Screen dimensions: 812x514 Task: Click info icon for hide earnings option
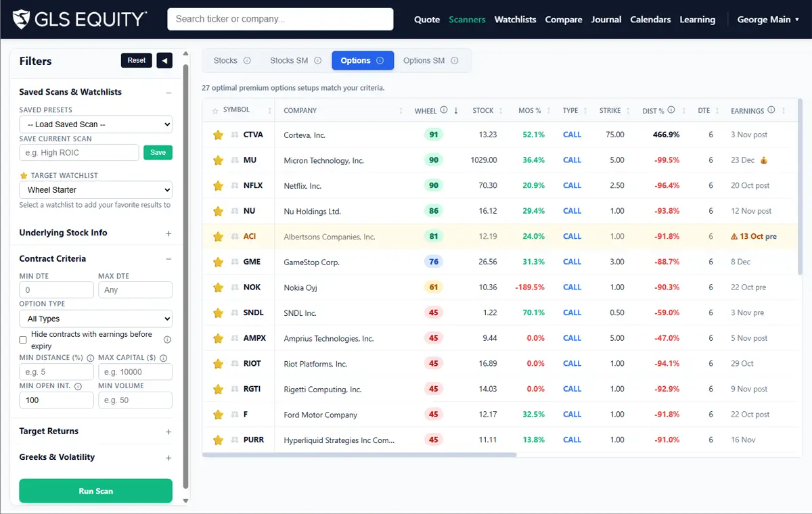[x=167, y=340]
